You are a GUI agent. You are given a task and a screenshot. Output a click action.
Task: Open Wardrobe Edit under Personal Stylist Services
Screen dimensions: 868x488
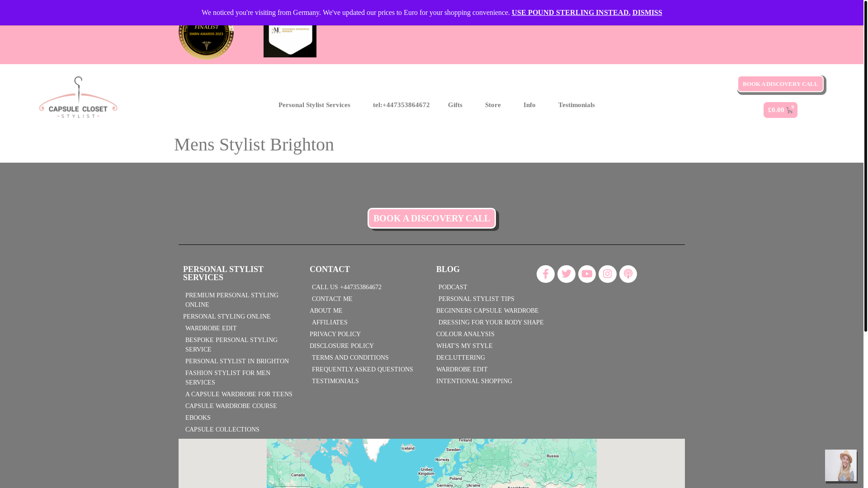(x=211, y=328)
